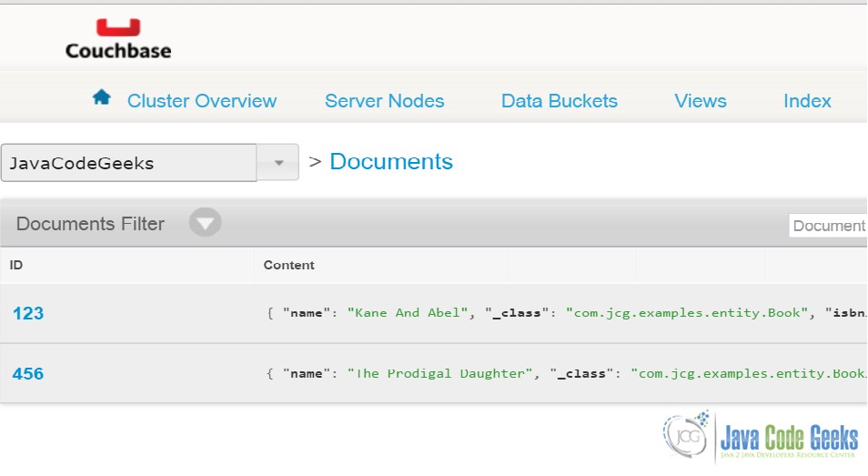Click the Content column header

(289, 265)
